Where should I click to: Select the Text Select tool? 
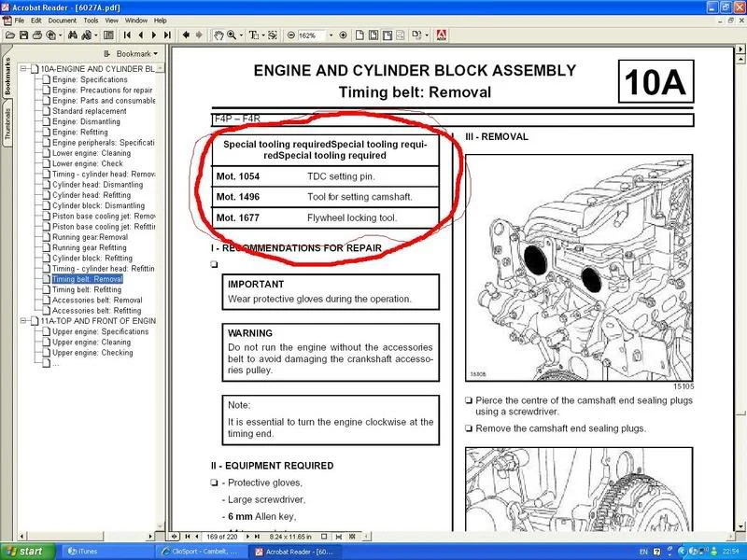[253, 35]
